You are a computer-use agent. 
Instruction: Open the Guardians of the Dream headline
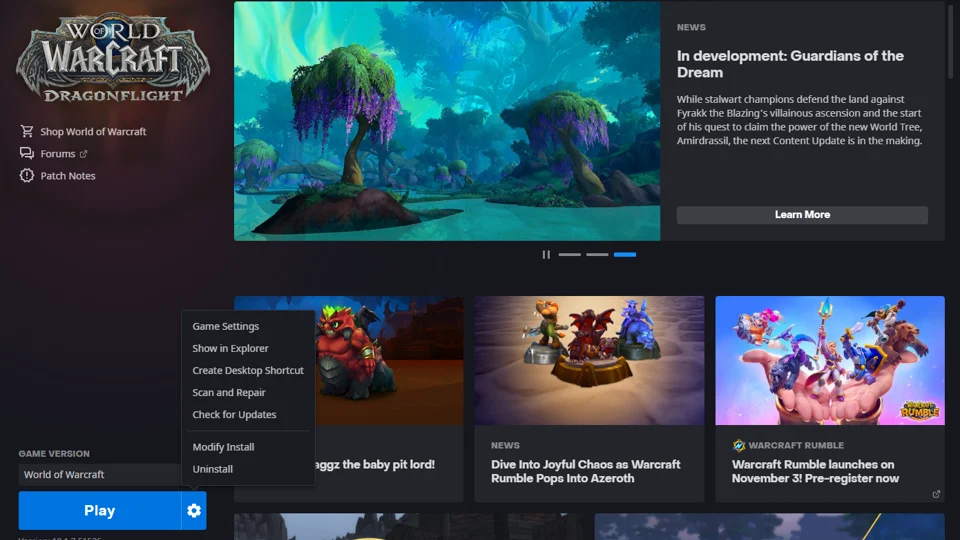[790, 64]
